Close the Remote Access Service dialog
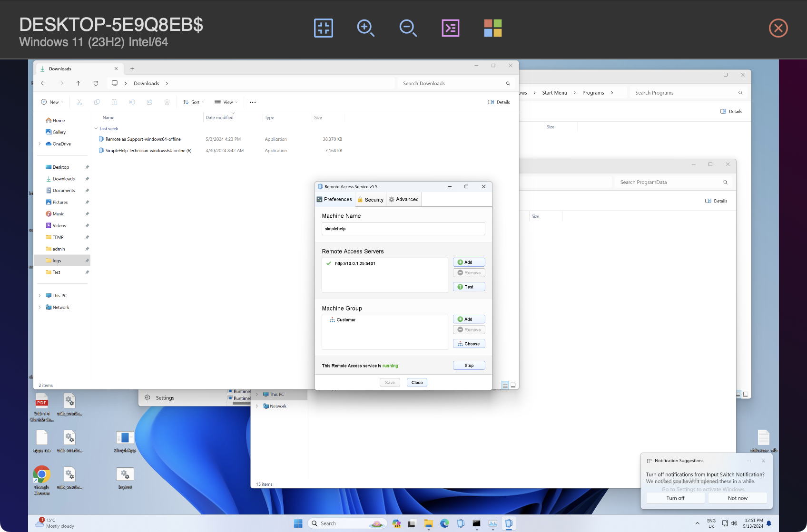The width and height of the screenshot is (807, 532). (x=417, y=383)
